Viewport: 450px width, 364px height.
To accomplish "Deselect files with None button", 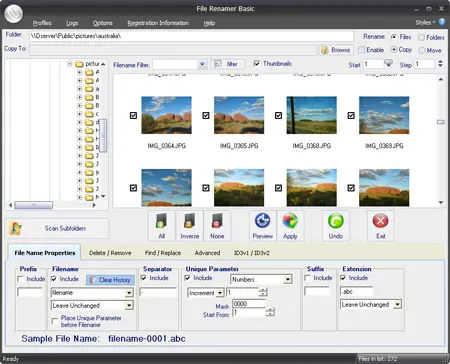I will [217, 226].
